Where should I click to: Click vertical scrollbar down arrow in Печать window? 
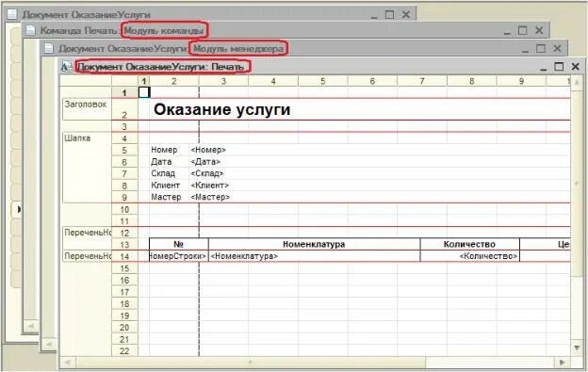pos(577,348)
